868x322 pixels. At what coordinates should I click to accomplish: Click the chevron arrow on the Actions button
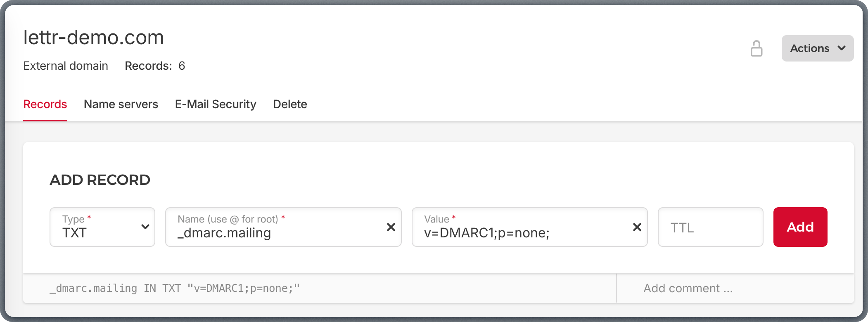pos(841,48)
